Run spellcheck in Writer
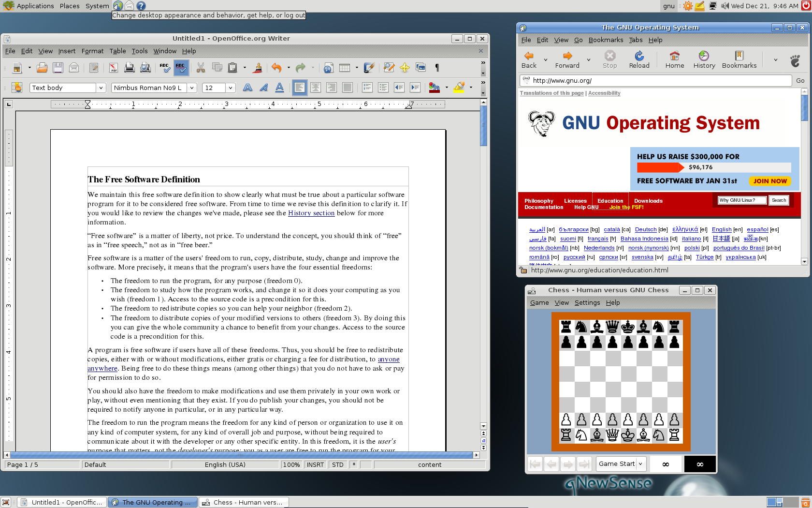This screenshot has width=812, height=508. tap(165, 68)
